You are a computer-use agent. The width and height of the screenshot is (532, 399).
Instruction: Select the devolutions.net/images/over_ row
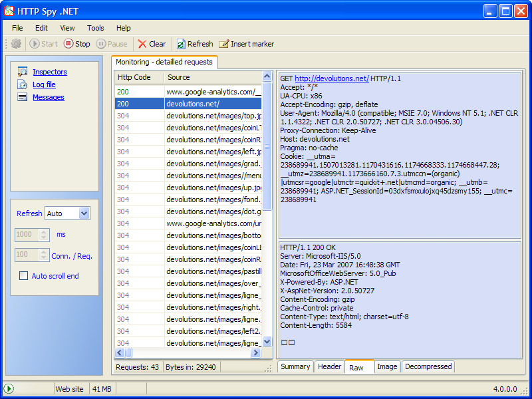[x=188, y=283]
